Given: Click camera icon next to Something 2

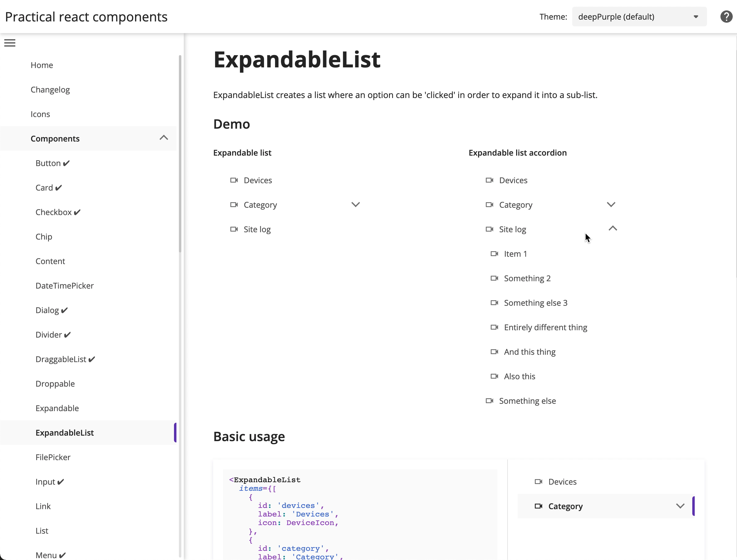Looking at the screenshot, I should (494, 278).
